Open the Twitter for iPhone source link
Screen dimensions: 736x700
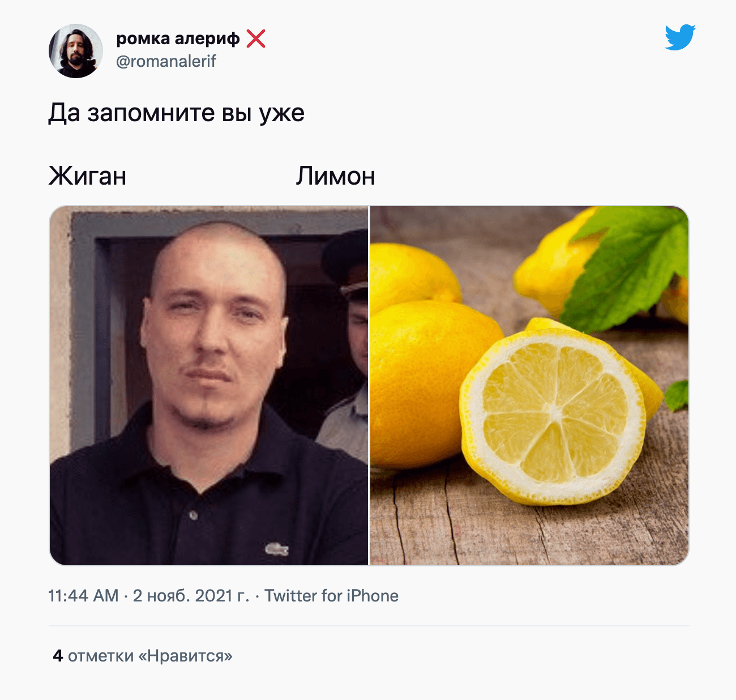pyautogui.click(x=331, y=596)
